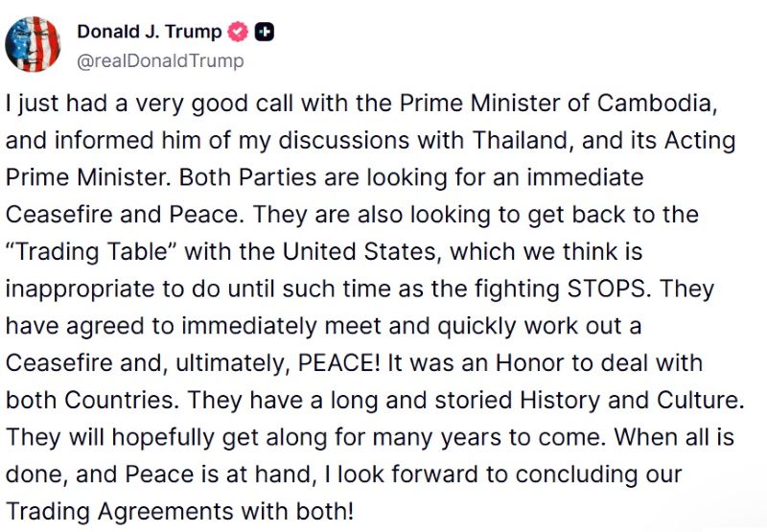The image size is (767, 532).
Task: Click the capitalized word "PEACE!"
Action: (339, 363)
